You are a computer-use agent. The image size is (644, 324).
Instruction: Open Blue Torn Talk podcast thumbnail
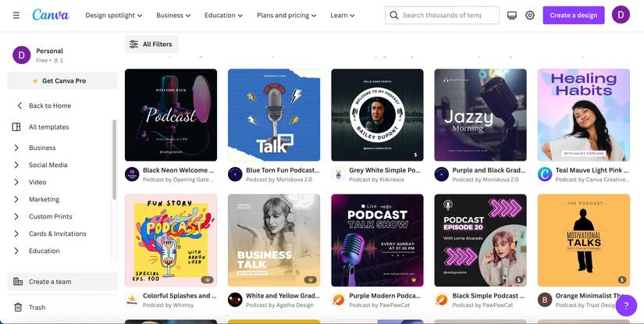click(274, 115)
